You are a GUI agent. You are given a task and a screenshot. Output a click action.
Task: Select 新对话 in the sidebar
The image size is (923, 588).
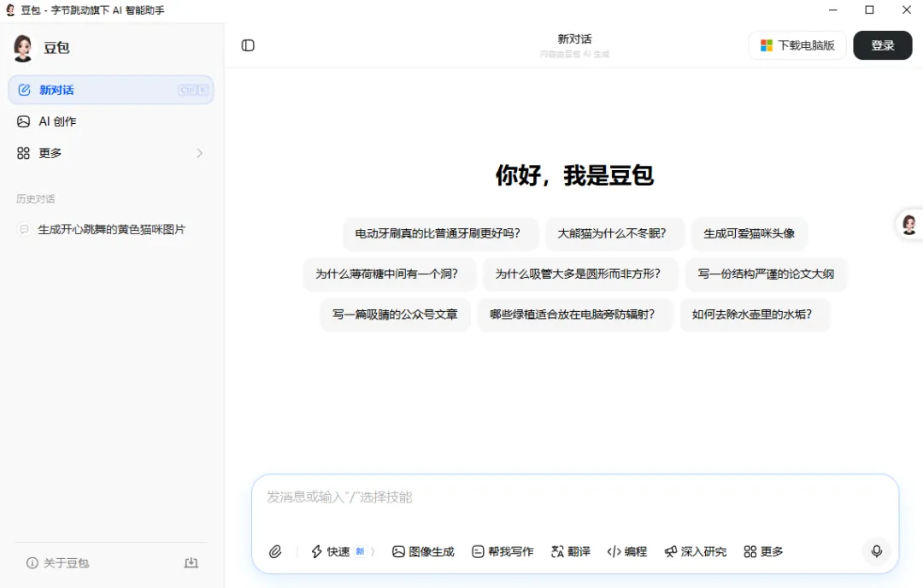111,90
